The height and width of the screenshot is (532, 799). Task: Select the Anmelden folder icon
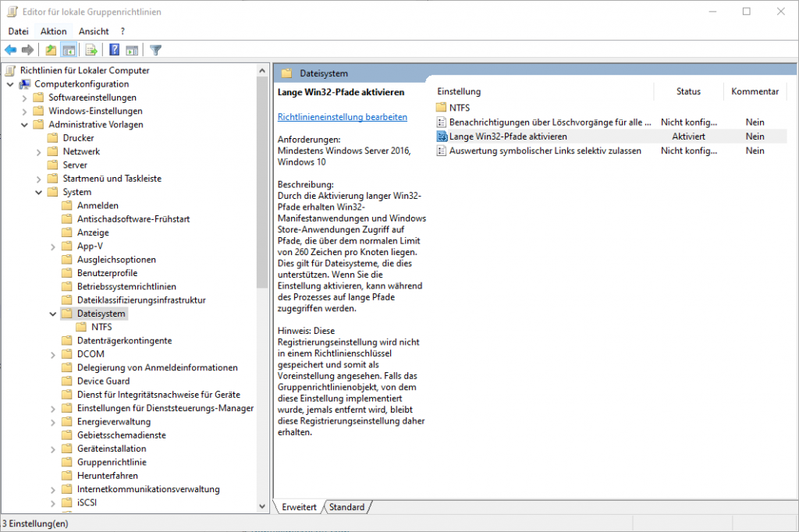pos(67,205)
